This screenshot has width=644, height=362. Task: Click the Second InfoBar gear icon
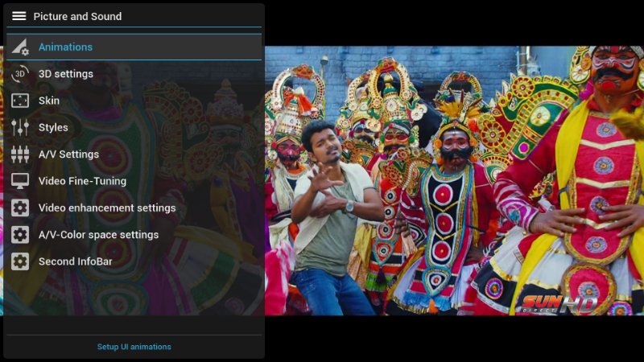click(x=19, y=261)
